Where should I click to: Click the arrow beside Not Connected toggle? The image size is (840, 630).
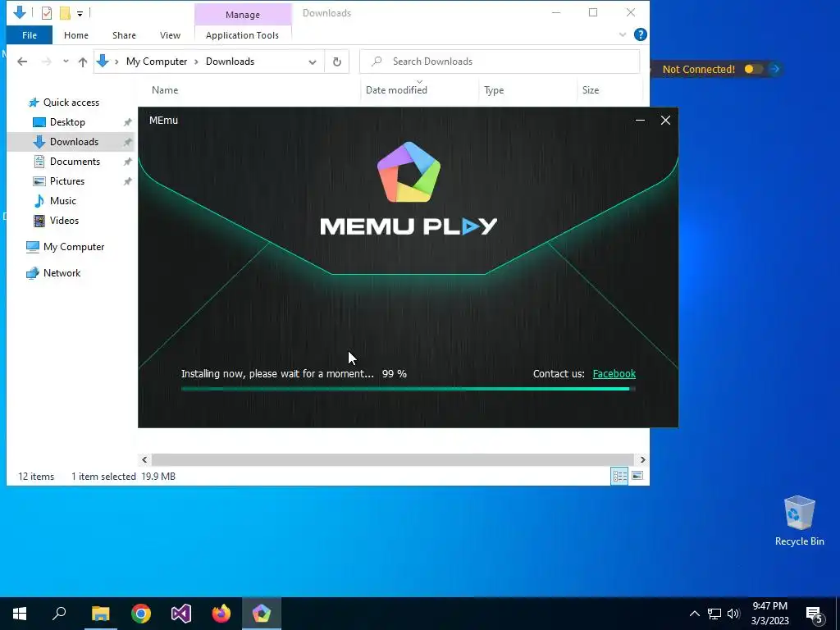[774, 69]
